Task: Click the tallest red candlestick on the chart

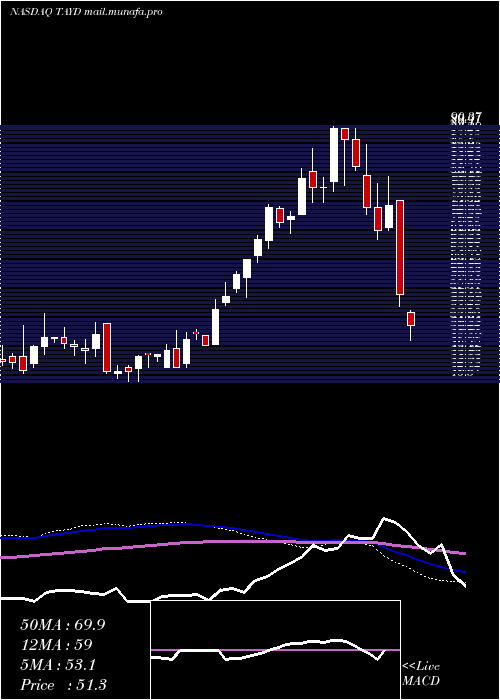Action: tap(400, 247)
